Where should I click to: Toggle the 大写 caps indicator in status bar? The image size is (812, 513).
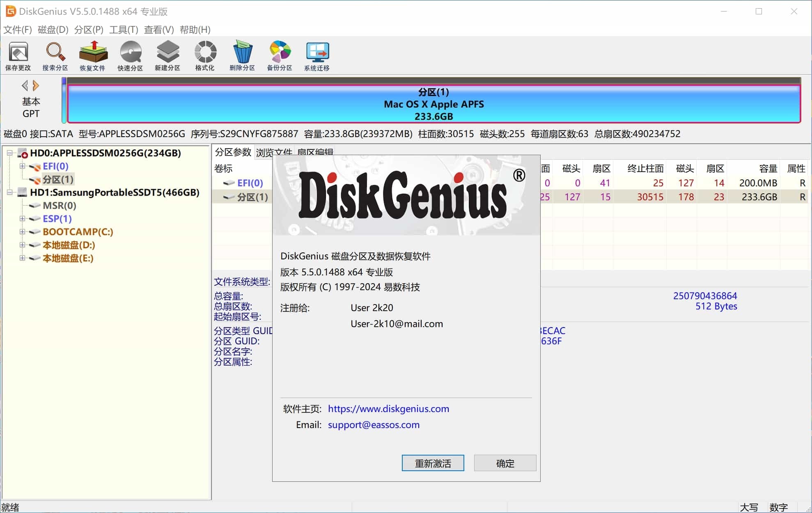749,507
